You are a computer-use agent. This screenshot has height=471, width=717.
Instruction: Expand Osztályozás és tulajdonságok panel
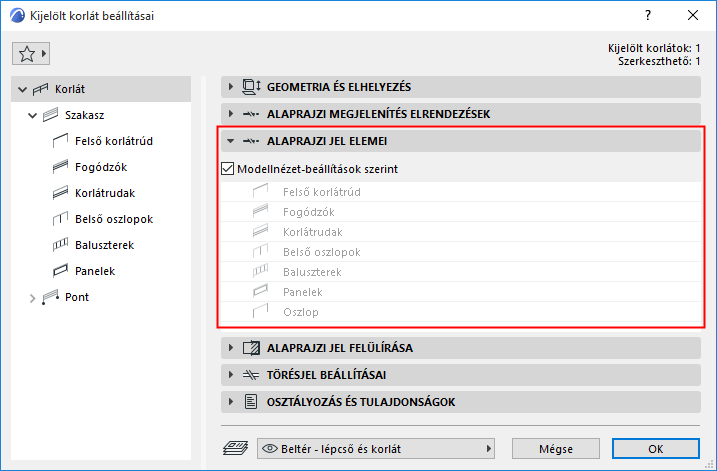(230, 402)
